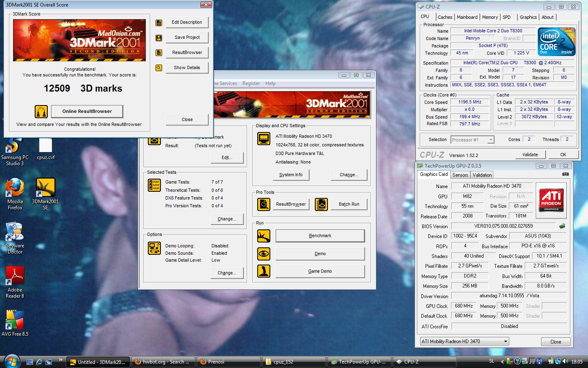Click the Edit... button in Project section
588x368 pixels.
pos(227,158)
